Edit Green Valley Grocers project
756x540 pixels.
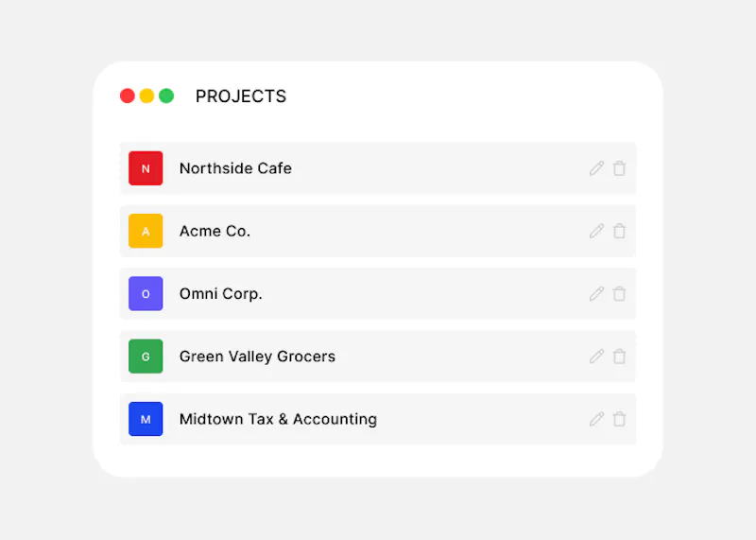click(x=596, y=357)
